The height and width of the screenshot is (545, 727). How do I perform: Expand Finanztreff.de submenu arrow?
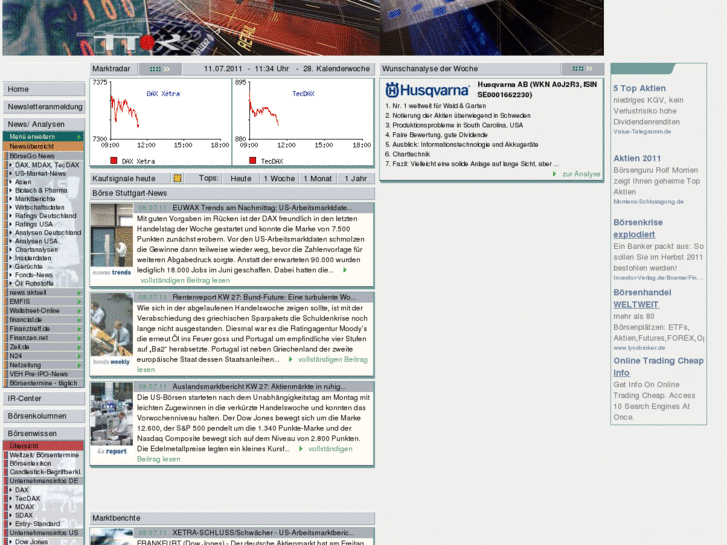(79, 329)
